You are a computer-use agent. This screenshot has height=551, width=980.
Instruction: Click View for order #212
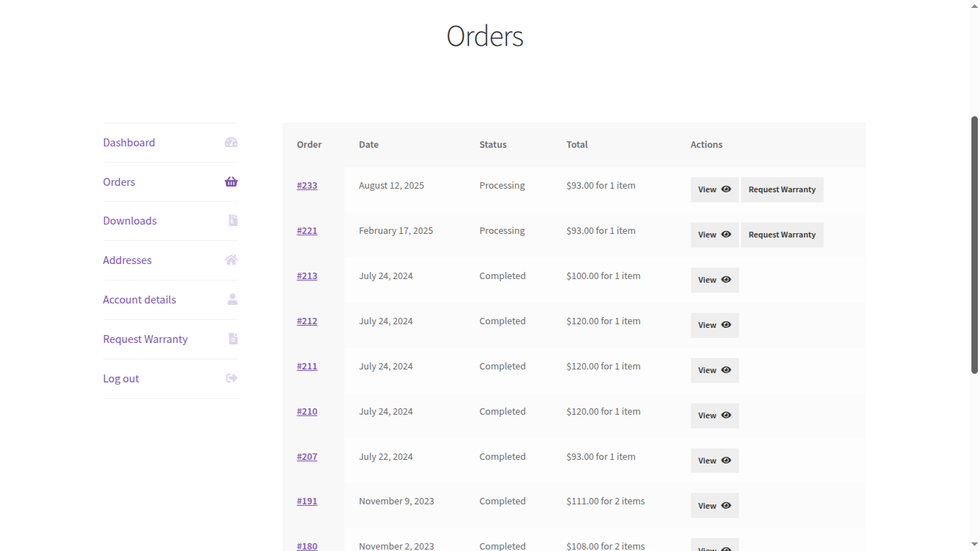coord(714,325)
